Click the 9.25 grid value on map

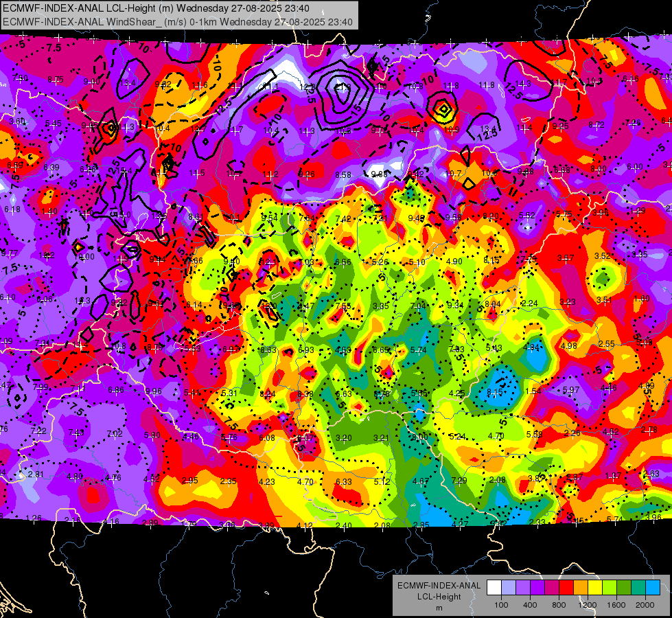[561, 126]
